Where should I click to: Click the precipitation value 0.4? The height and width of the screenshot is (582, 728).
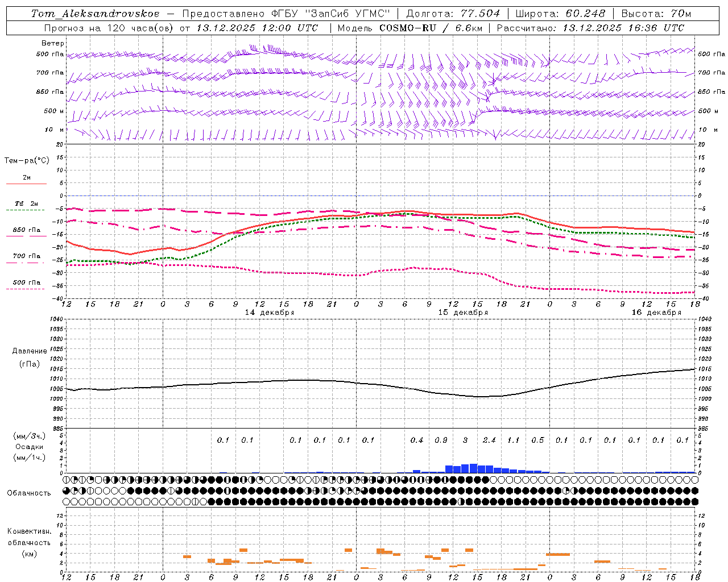click(x=417, y=440)
